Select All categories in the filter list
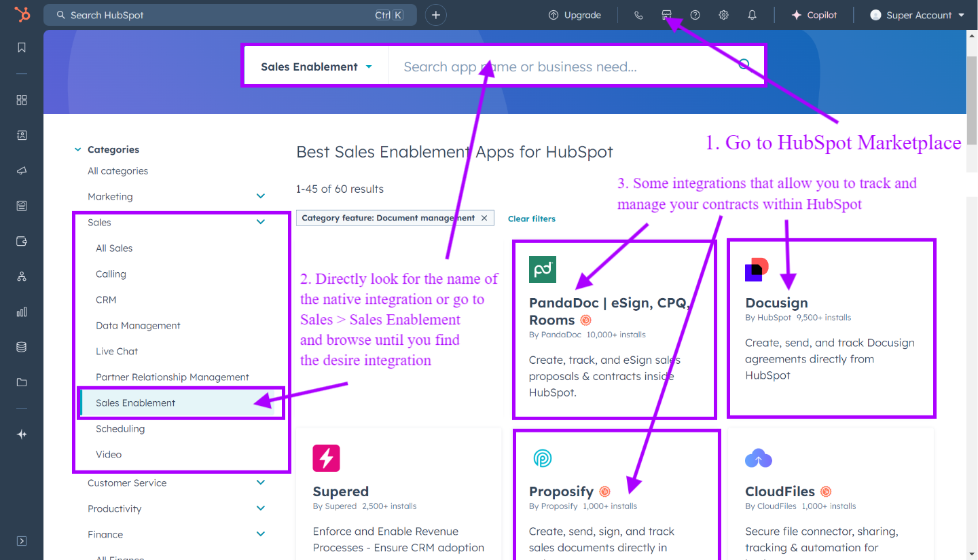978x560 pixels. click(117, 170)
